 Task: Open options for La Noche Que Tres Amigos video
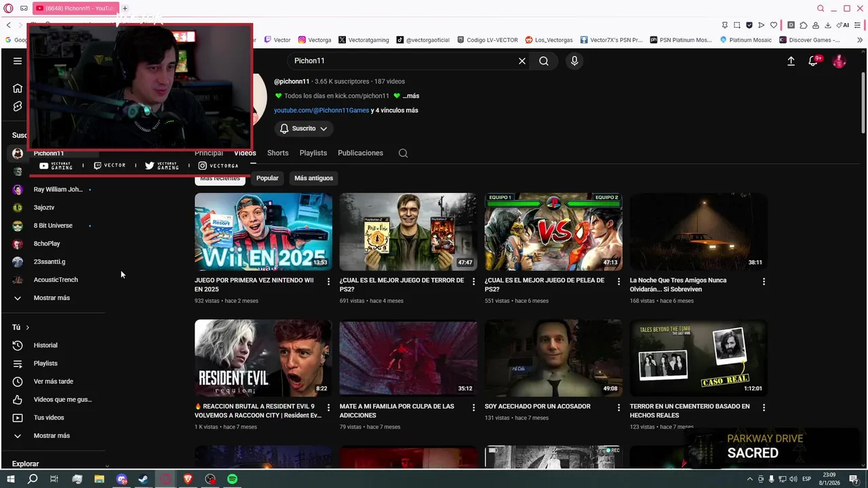tap(764, 281)
